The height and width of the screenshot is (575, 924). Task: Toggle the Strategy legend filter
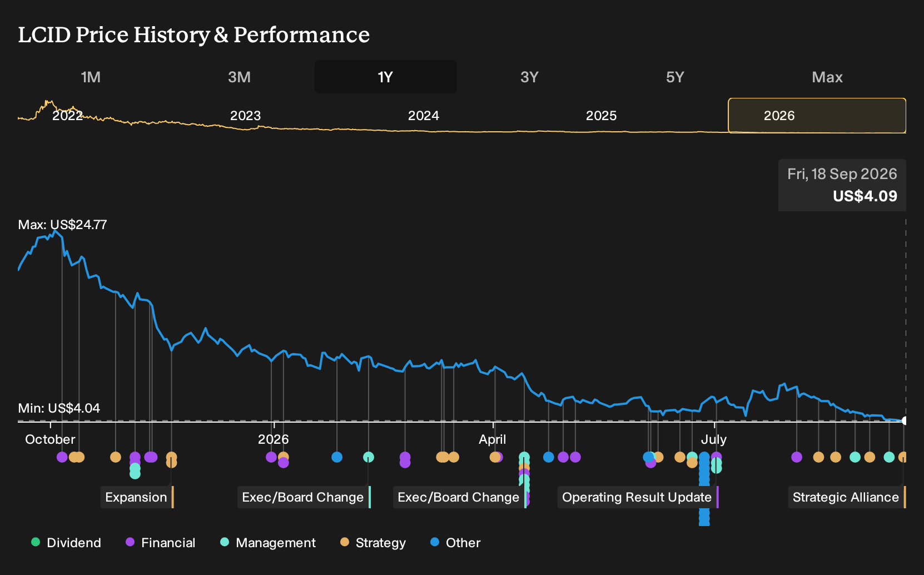click(x=373, y=543)
